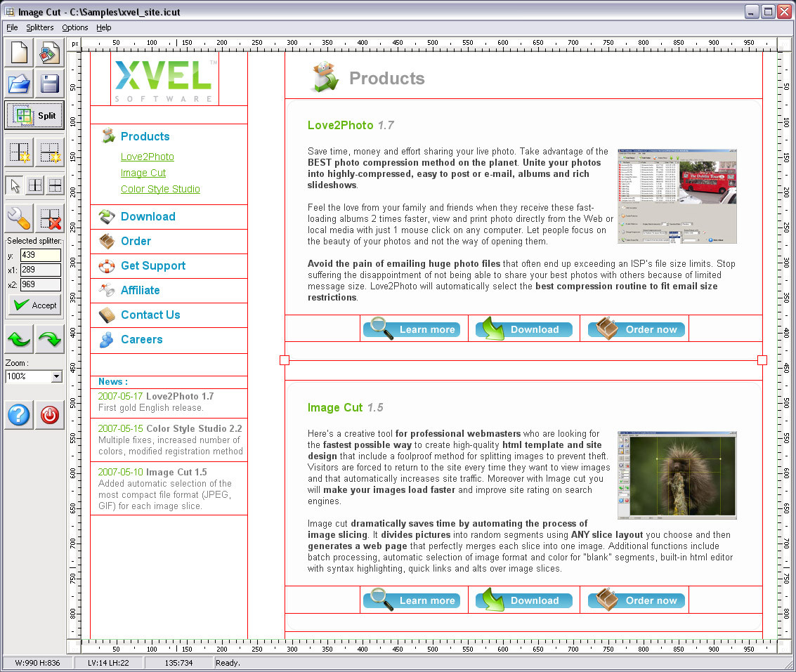
Task: Click the 'Love2Photo 1.7' section heading
Action: coord(351,126)
